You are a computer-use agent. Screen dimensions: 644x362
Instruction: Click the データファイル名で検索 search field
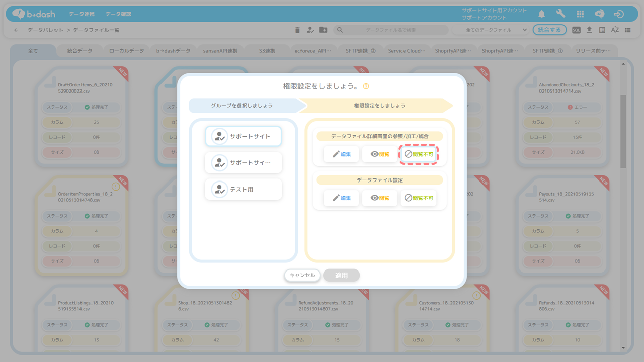[x=390, y=30]
